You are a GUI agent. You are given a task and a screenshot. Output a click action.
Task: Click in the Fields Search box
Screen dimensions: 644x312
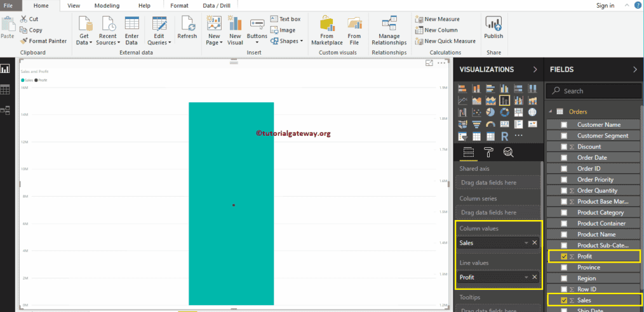click(594, 91)
